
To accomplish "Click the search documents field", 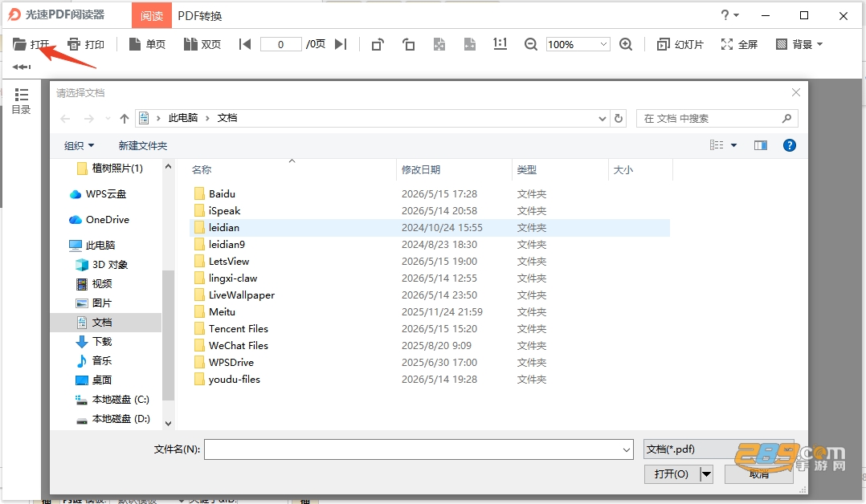I will pyautogui.click(x=717, y=118).
